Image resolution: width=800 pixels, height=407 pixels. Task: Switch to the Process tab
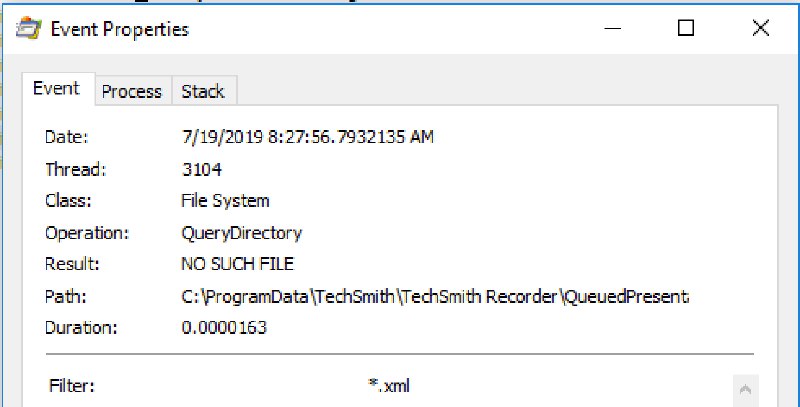click(x=132, y=91)
